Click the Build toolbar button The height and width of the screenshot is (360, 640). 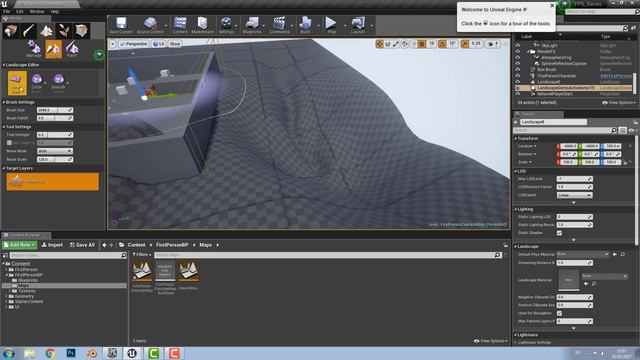click(x=305, y=25)
